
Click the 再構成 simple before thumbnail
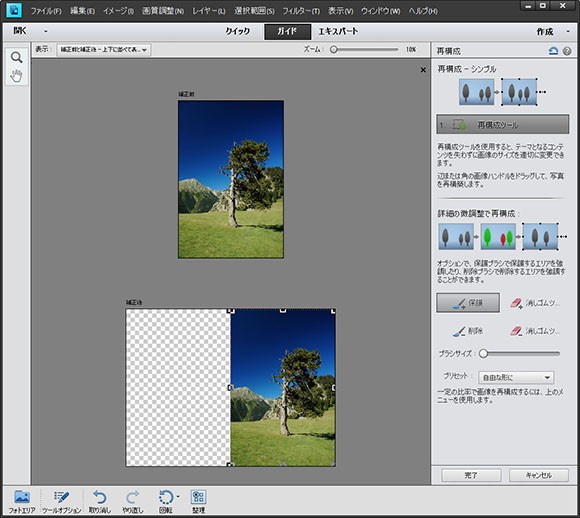(x=476, y=92)
